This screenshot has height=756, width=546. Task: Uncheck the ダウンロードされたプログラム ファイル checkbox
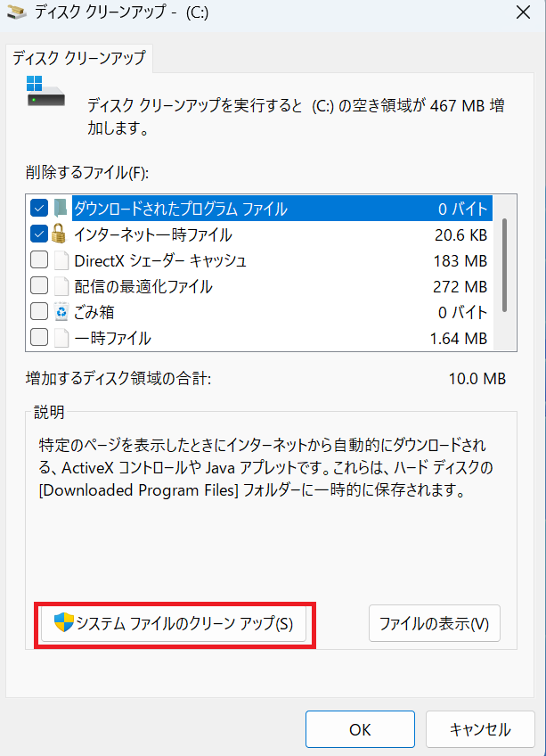pos(39,209)
